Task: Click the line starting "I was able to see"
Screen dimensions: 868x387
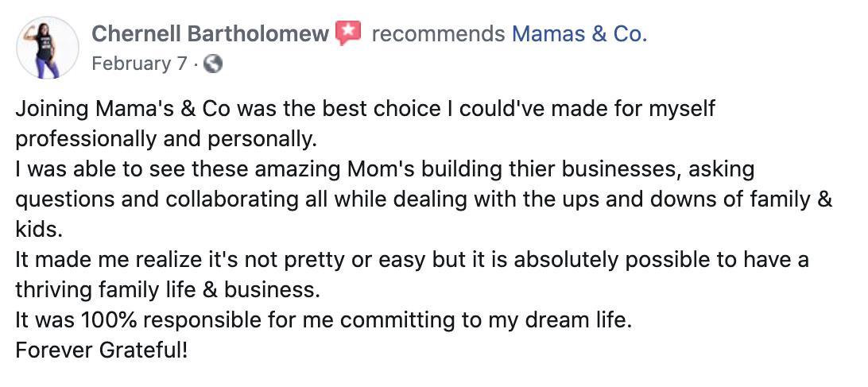Action: 385,168
